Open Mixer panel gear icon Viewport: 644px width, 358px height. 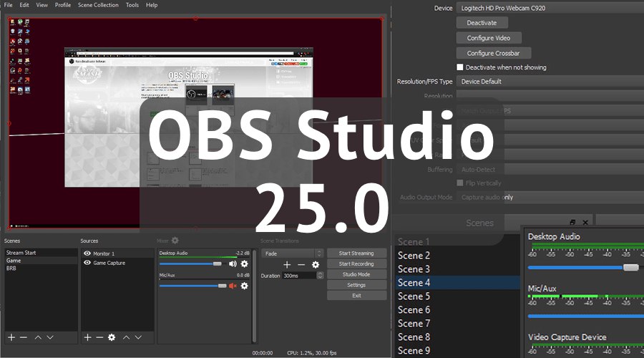point(175,241)
